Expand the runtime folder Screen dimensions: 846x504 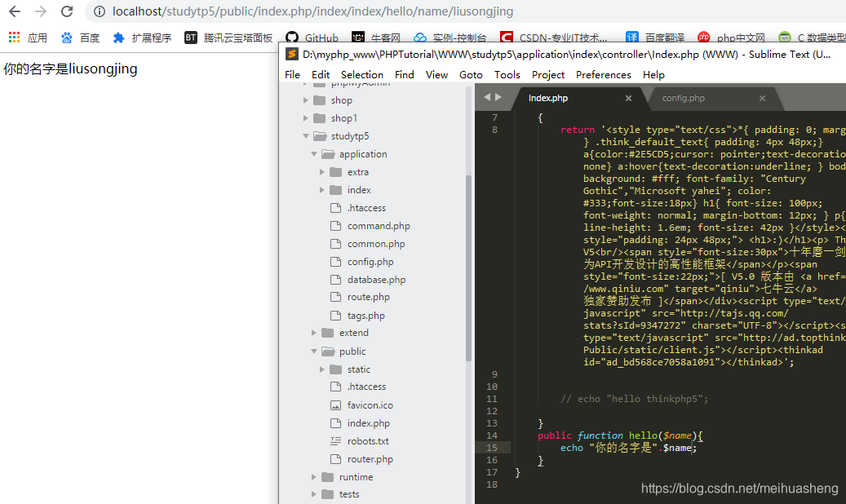(x=314, y=477)
